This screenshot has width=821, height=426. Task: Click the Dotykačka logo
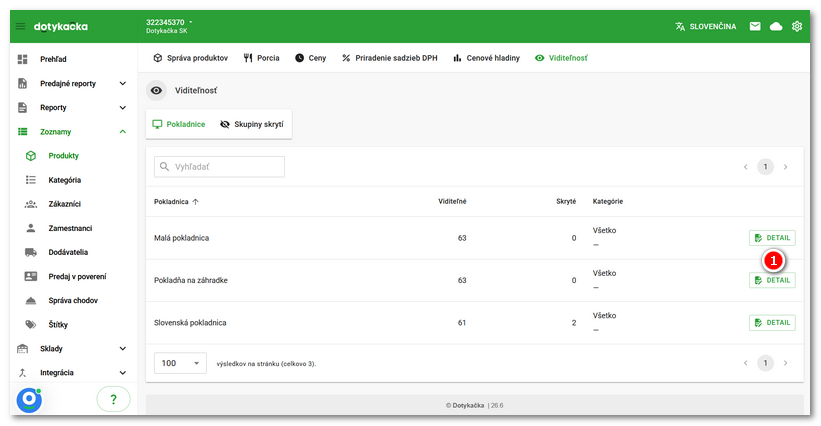[61, 27]
